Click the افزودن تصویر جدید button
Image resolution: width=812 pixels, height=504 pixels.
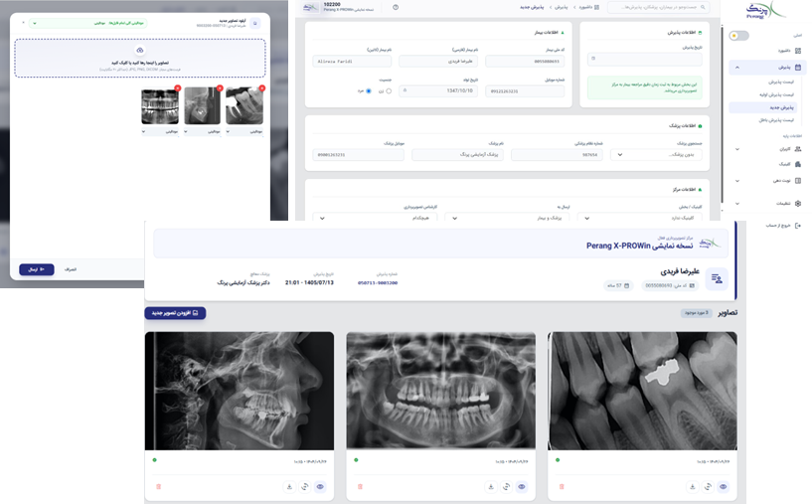(x=175, y=313)
